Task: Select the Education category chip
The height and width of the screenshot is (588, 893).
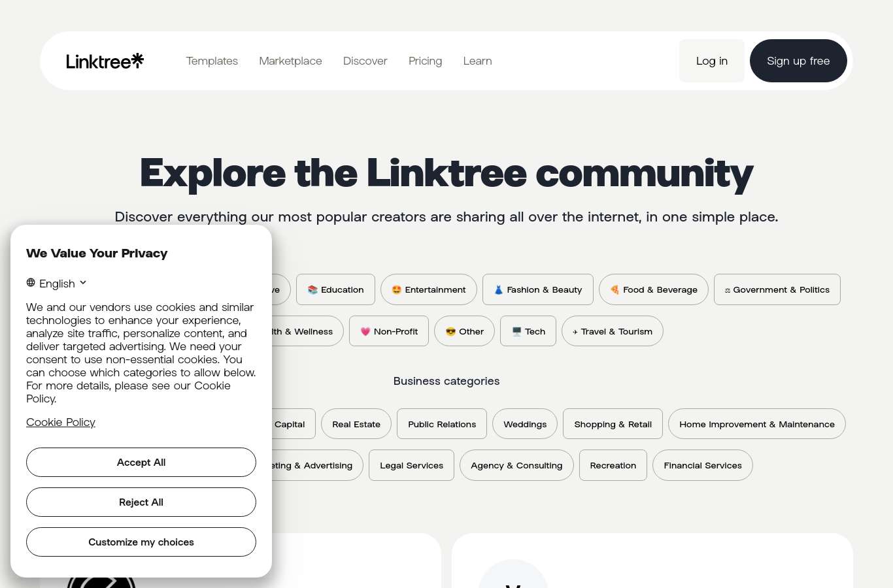Action: 335,289
